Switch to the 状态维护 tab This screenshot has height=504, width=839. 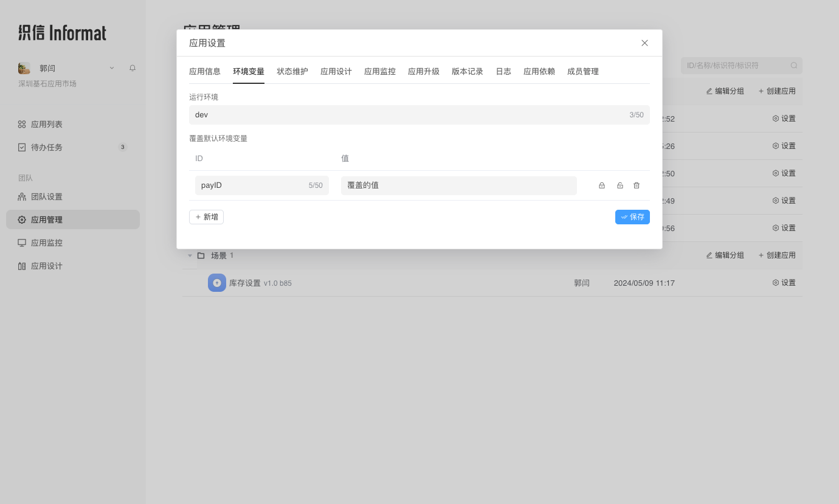pos(292,71)
